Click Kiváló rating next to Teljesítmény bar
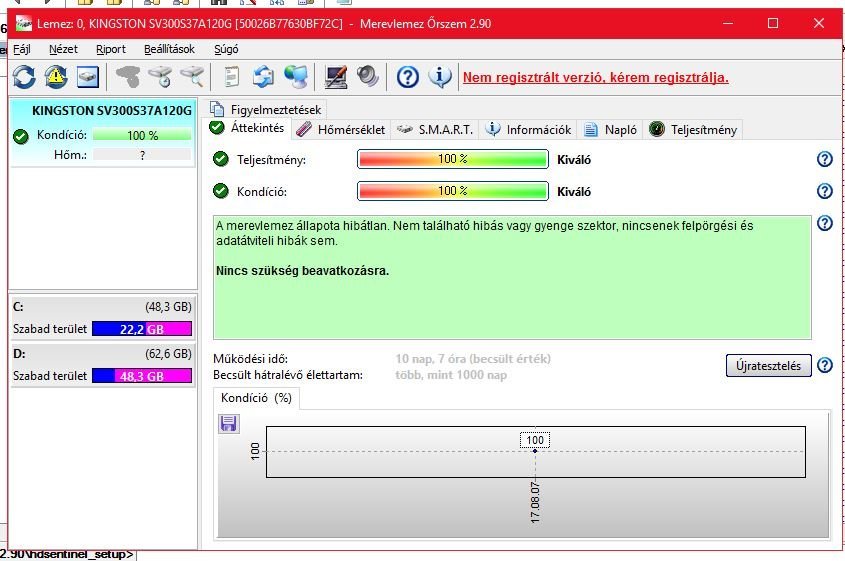This screenshot has height=561, width=845. pos(574,160)
